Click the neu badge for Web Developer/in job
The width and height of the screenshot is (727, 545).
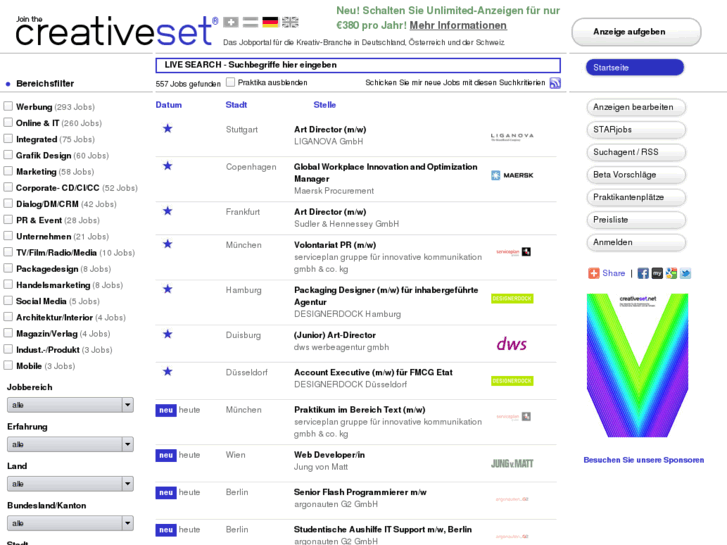[166, 455]
